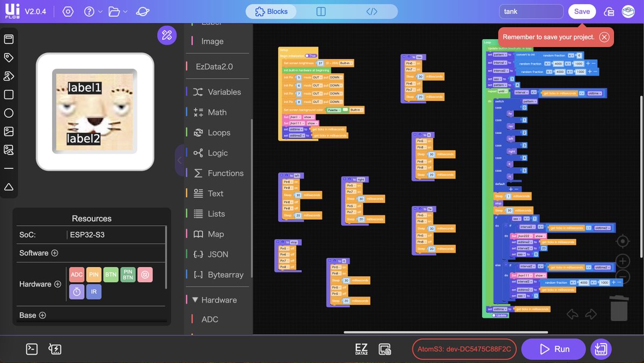This screenshot has width=644, height=363.
Task: Toggle the Begin initialization True switch
Action: (311, 56)
